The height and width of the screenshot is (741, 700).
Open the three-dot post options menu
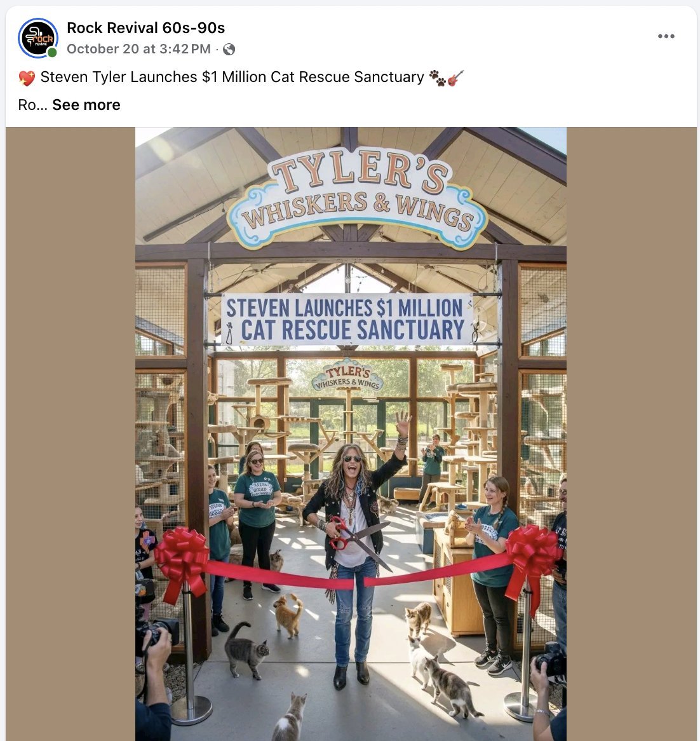pyautogui.click(x=666, y=36)
